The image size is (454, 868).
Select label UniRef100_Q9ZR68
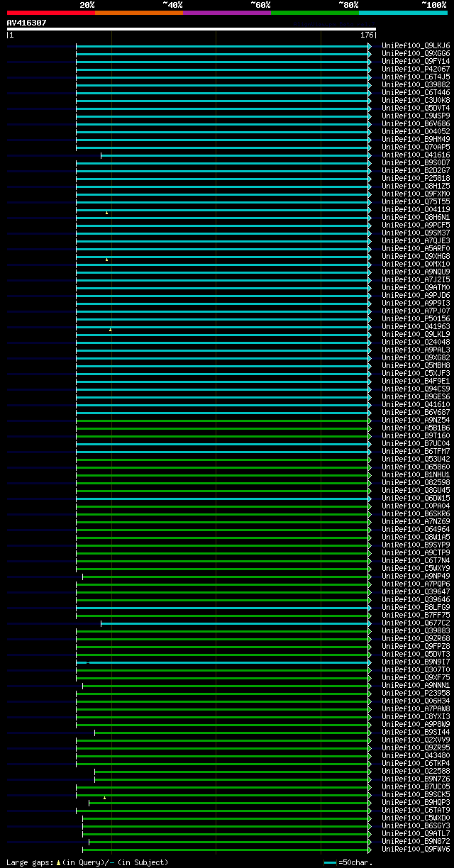click(x=416, y=638)
